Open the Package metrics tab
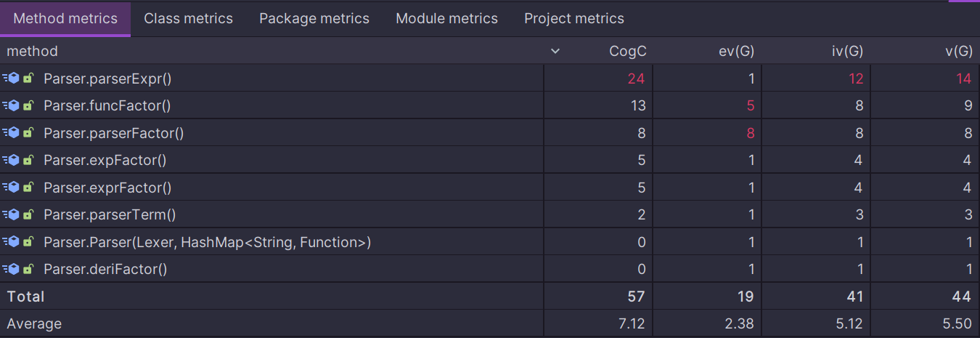The image size is (980, 338). click(314, 19)
